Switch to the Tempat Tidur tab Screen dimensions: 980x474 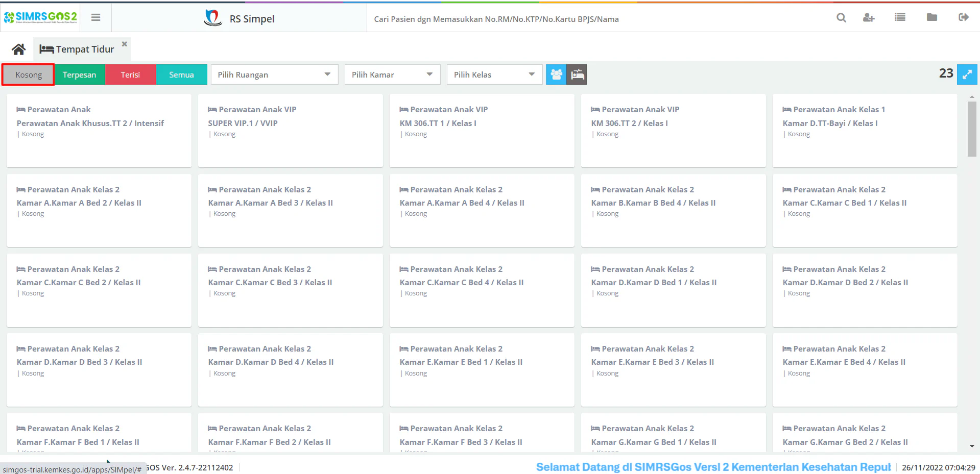[77, 49]
